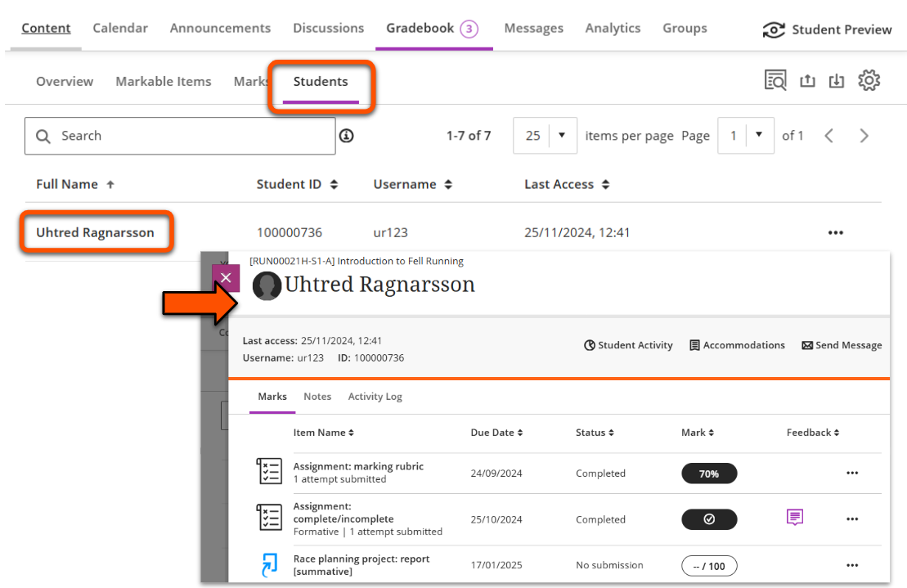The height and width of the screenshot is (588, 907).
Task: Go to the Markable Items tab
Action: click(163, 82)
